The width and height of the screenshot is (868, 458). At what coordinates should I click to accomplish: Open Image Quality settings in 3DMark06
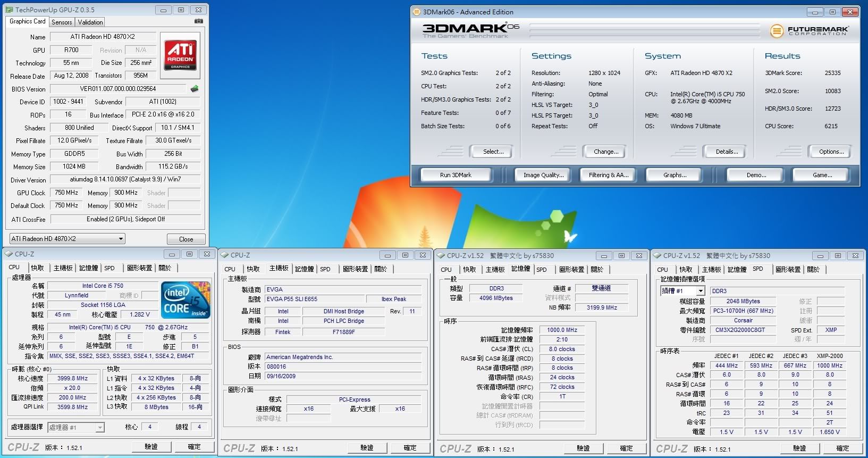543,175
